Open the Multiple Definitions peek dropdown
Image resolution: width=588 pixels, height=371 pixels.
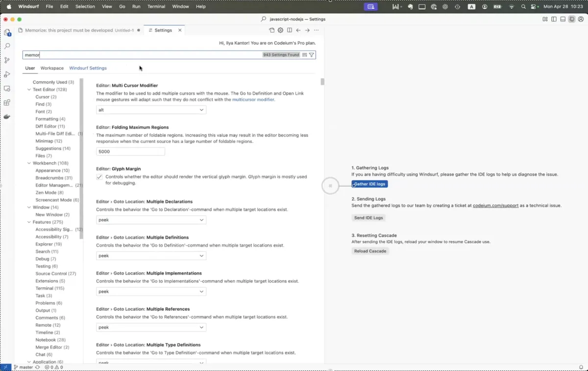[151, 256]
